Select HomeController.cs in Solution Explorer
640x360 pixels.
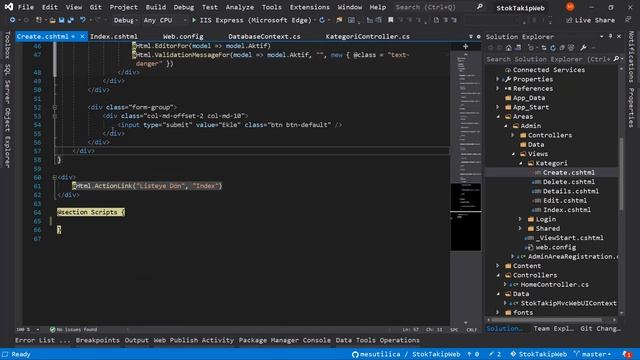coord(554,284)
